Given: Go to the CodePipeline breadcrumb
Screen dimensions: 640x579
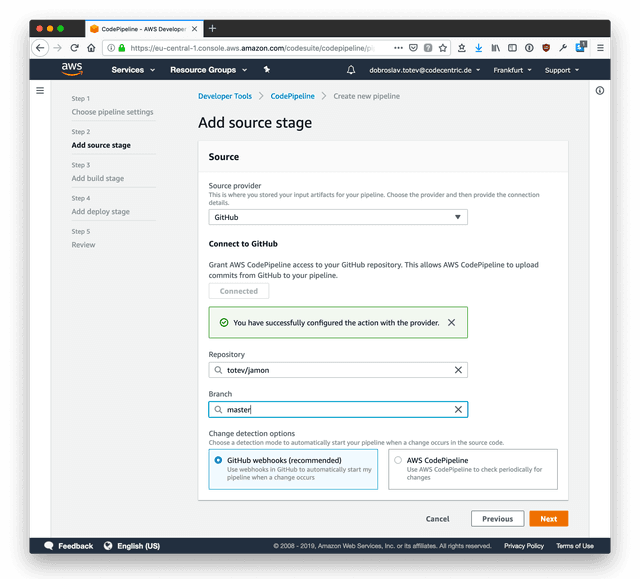Looking at the screenshot, I should click(x=292, y=96).
